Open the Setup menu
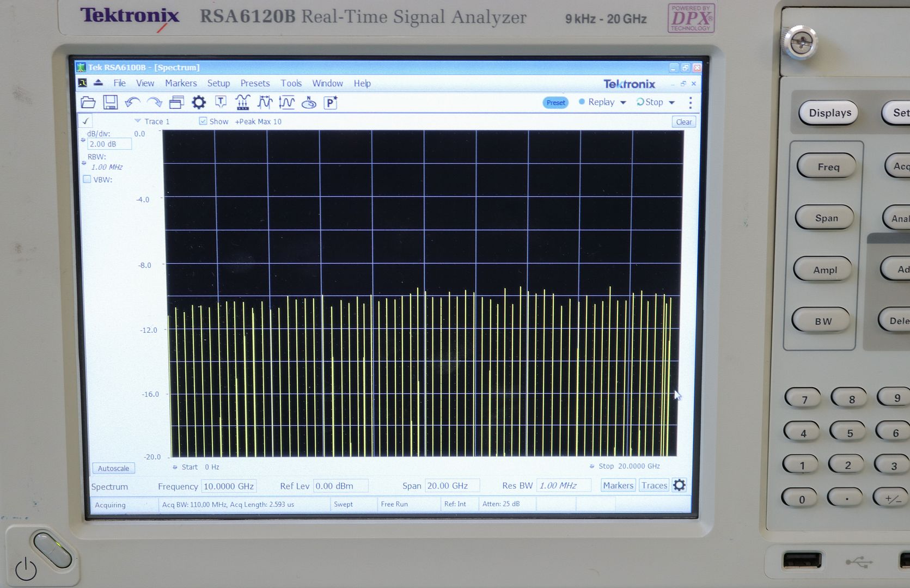910x588 pixels. [218, 83]
